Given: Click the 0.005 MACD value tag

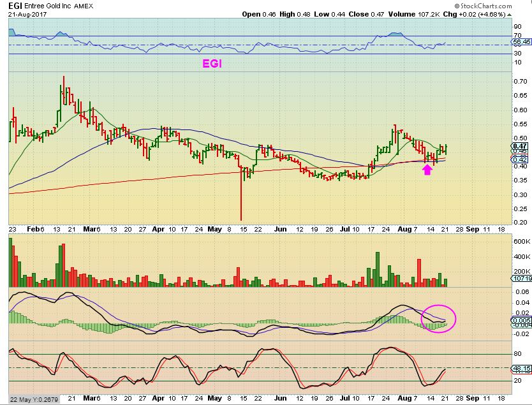Looking at the screenshot, I should pyautogui.click(x=521, y=320).
